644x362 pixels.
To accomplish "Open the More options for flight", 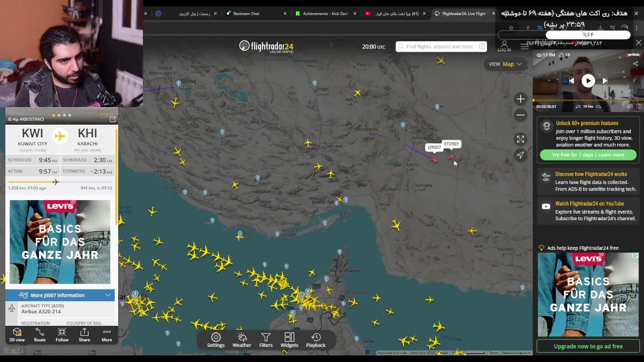I will [107, 335].
